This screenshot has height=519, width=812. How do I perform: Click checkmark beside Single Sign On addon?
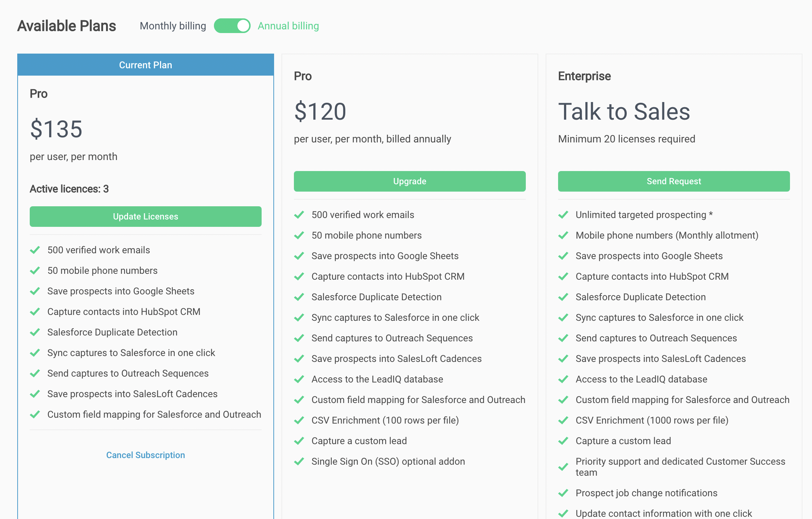pyautogui.click(x=299, y=461)
